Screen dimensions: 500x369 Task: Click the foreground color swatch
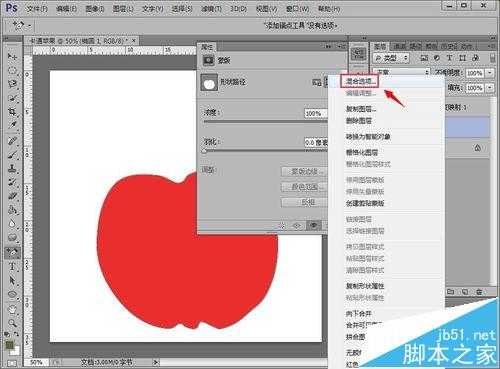9,345
